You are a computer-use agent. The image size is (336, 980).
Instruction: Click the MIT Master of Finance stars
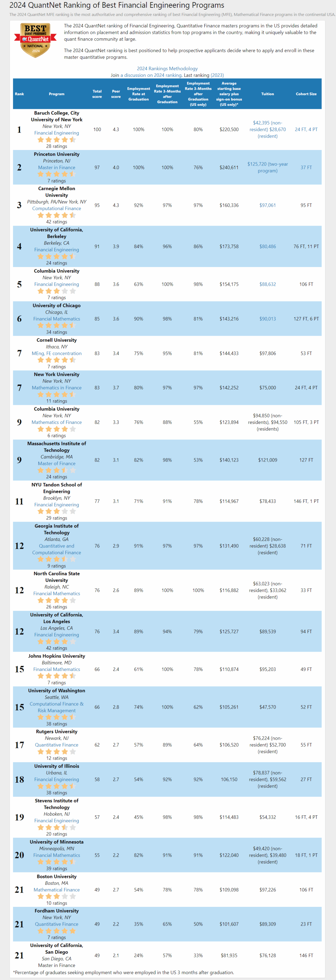click(x=57, y=470)
